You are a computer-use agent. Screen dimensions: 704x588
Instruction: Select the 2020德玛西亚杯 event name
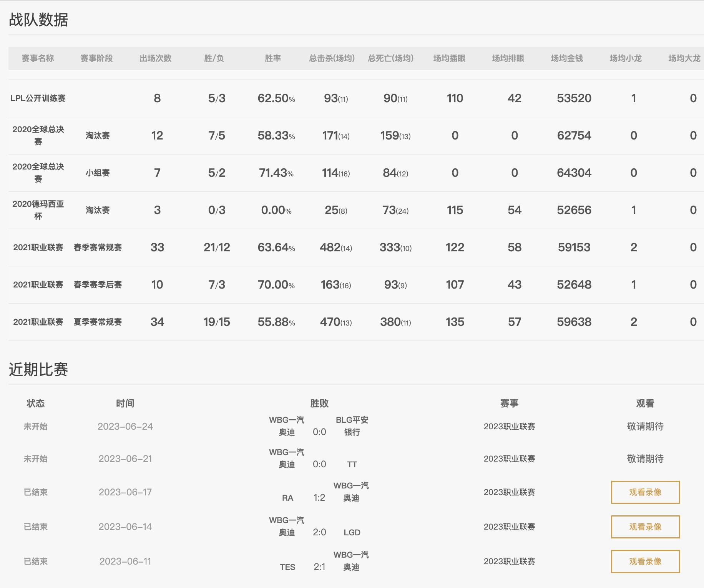(x=38, y=210)
